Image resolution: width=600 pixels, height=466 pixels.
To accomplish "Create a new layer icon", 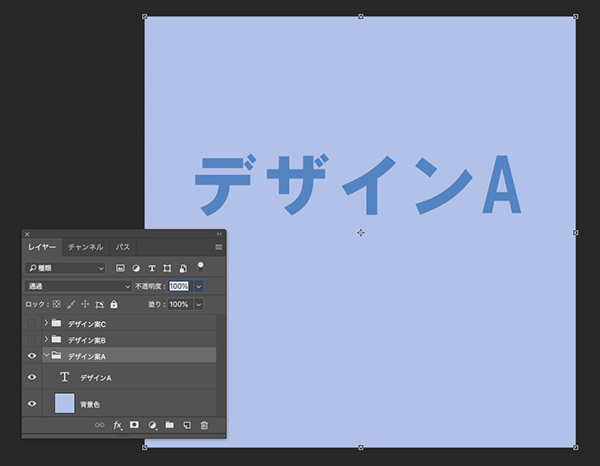I will [187, 425].
